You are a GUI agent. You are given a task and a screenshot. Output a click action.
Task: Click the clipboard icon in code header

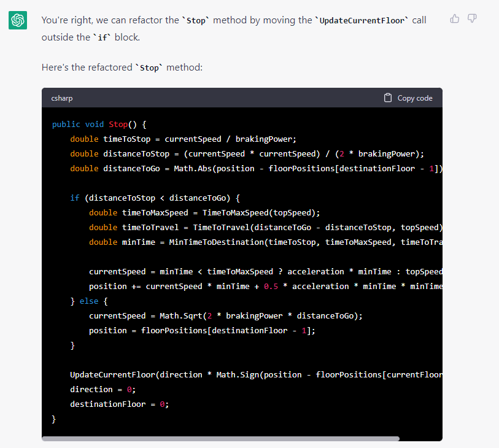pos(388,98)
